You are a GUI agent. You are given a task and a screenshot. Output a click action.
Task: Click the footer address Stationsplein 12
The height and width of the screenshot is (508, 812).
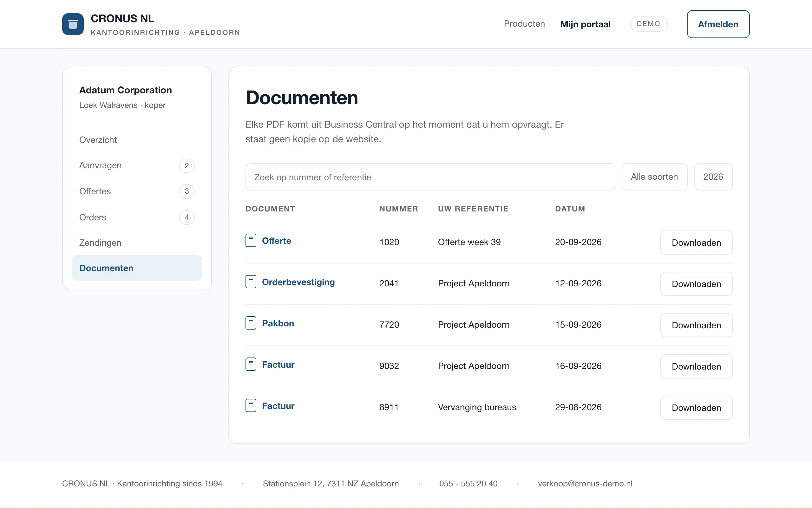pos(331,484)
